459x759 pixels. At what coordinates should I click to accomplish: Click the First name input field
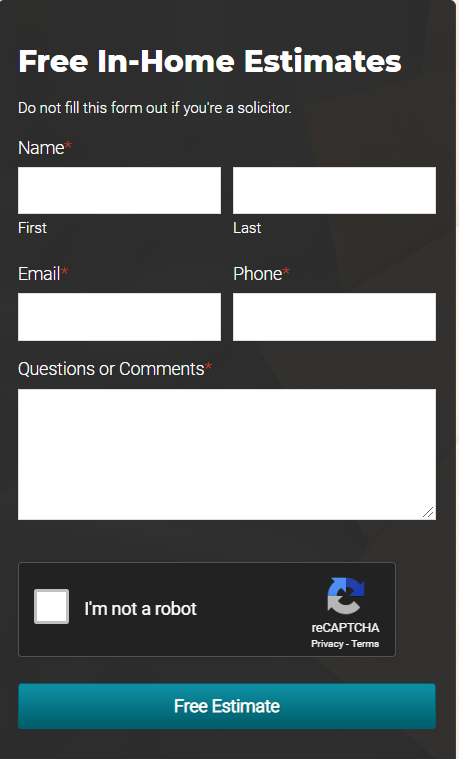120,191
